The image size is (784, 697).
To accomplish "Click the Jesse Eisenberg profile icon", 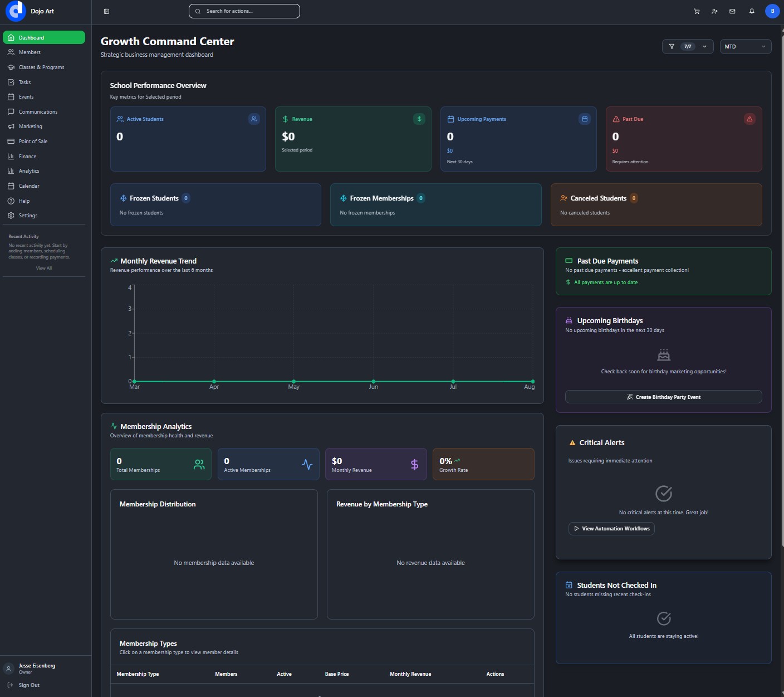I will tap(8, 669).
